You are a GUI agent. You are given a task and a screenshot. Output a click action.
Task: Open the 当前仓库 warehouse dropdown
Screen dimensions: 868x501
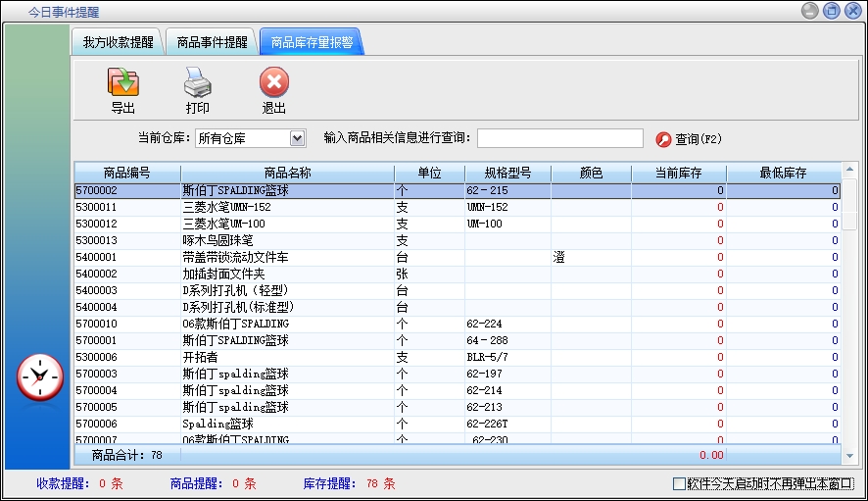pyautogui.click(x=298, y=139)
